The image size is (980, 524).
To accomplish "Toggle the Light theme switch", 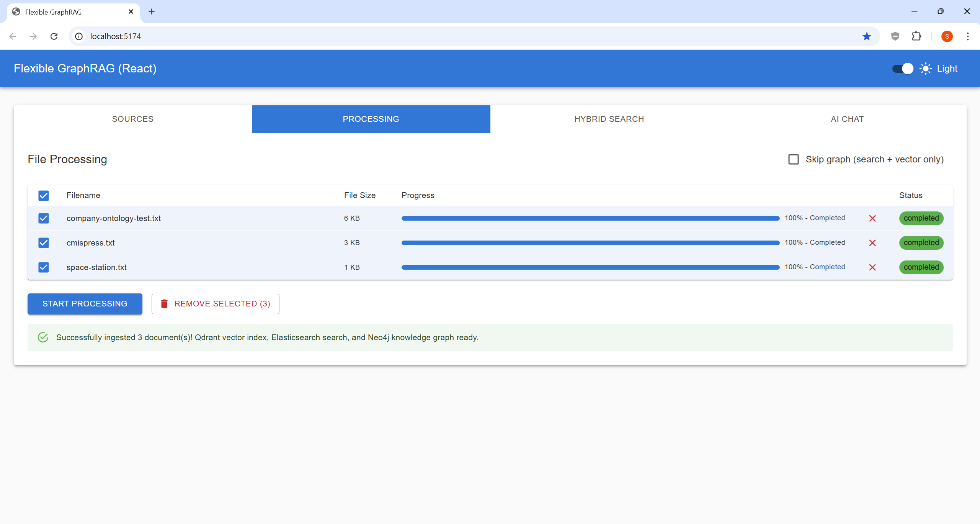I will coord(903,69).
